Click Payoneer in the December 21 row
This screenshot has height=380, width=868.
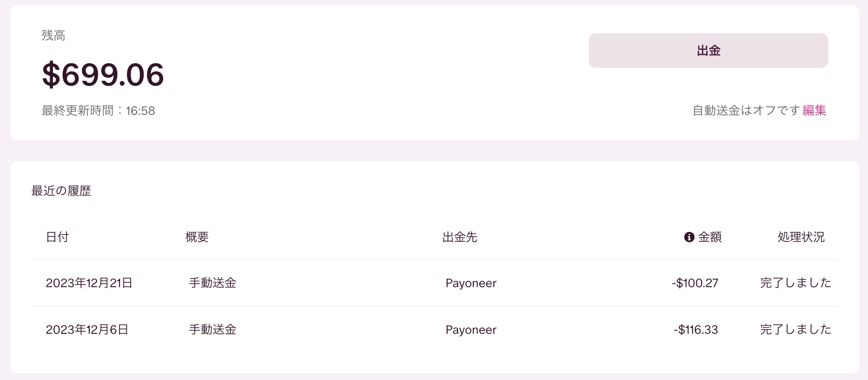(471, 283)
